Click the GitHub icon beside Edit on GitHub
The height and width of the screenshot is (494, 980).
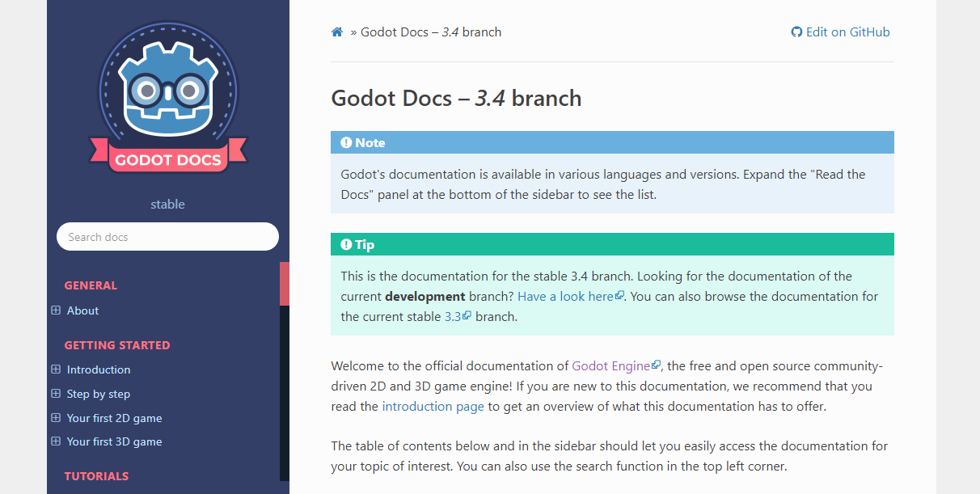(x=796, y=32)
